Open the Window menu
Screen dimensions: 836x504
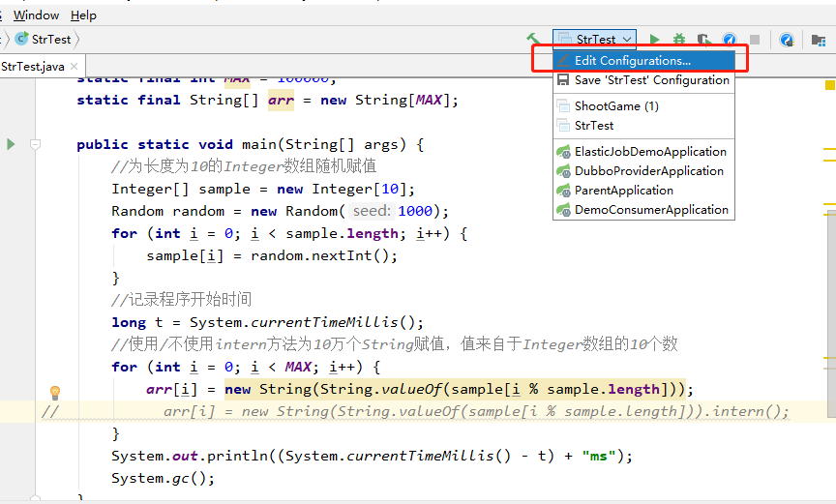36,15
